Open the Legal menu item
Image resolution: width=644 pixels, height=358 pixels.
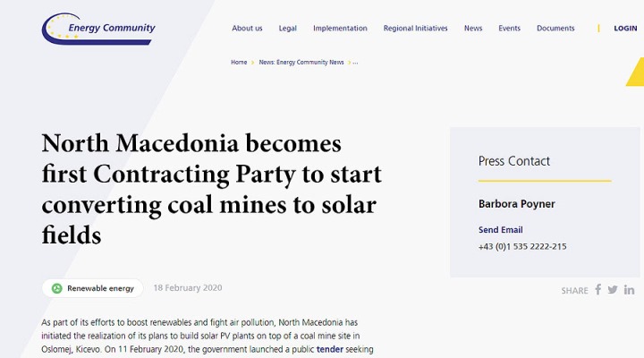[287, 29]
